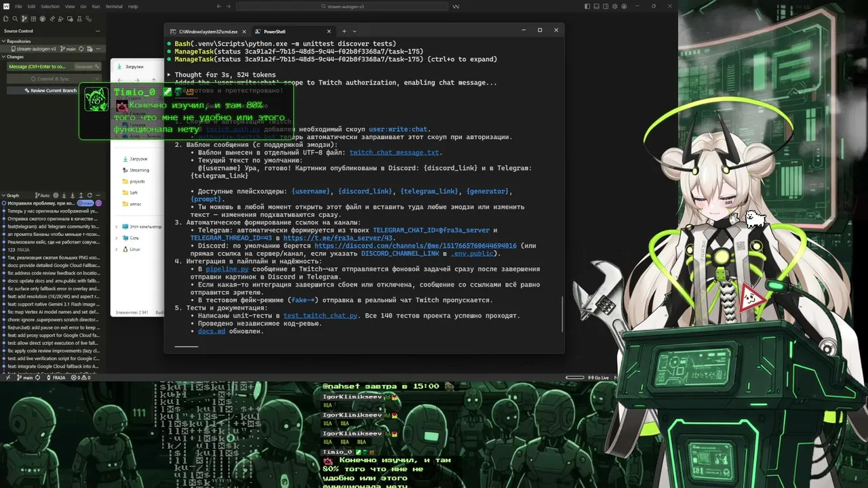868x488 pixels.
Task: Collapse the Graph section
Action: (x=3, y=195)
